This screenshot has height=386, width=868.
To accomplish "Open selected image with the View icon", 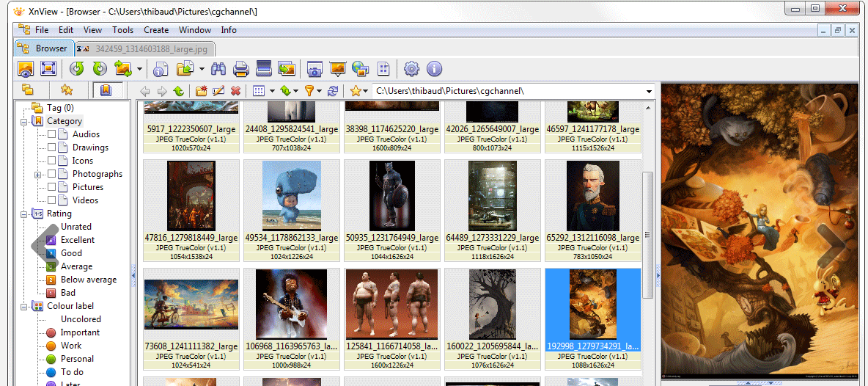I will click(x=26, y=69).
